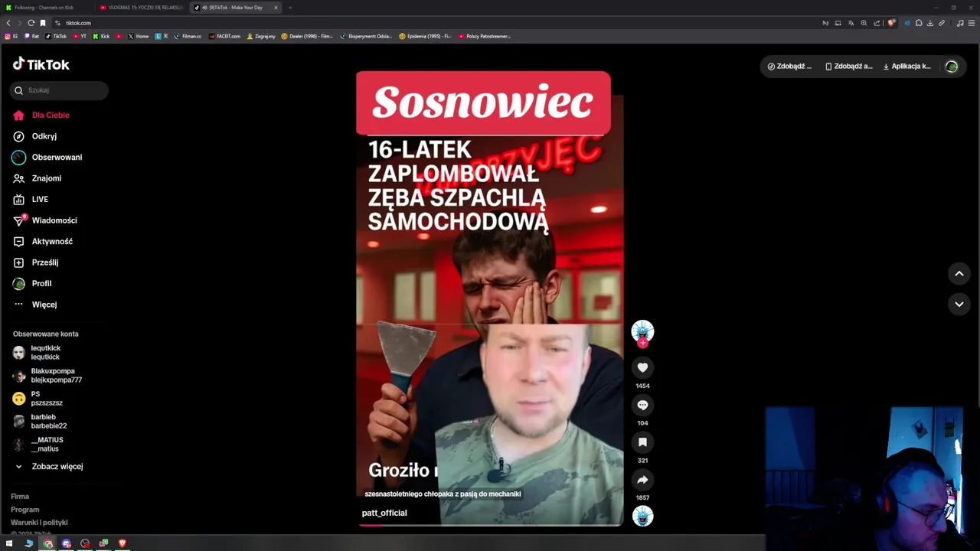
Task: Open the IG bookmark
Action: (11, 36)
